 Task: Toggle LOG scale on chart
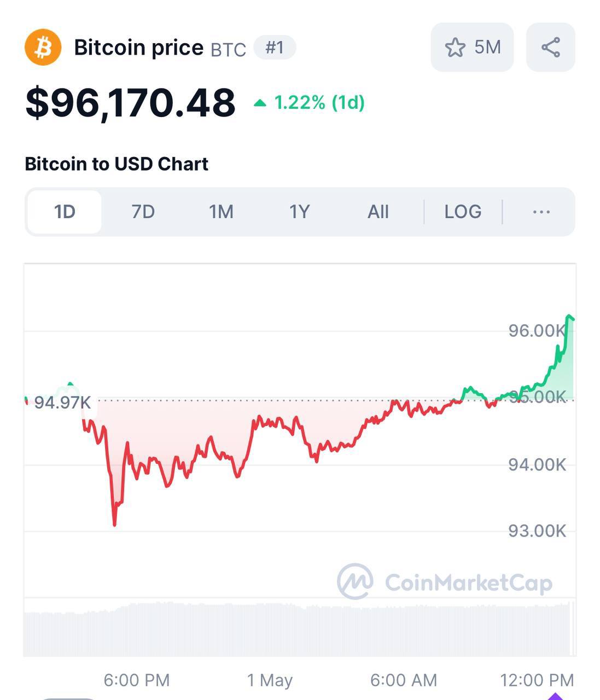point(463,212)
